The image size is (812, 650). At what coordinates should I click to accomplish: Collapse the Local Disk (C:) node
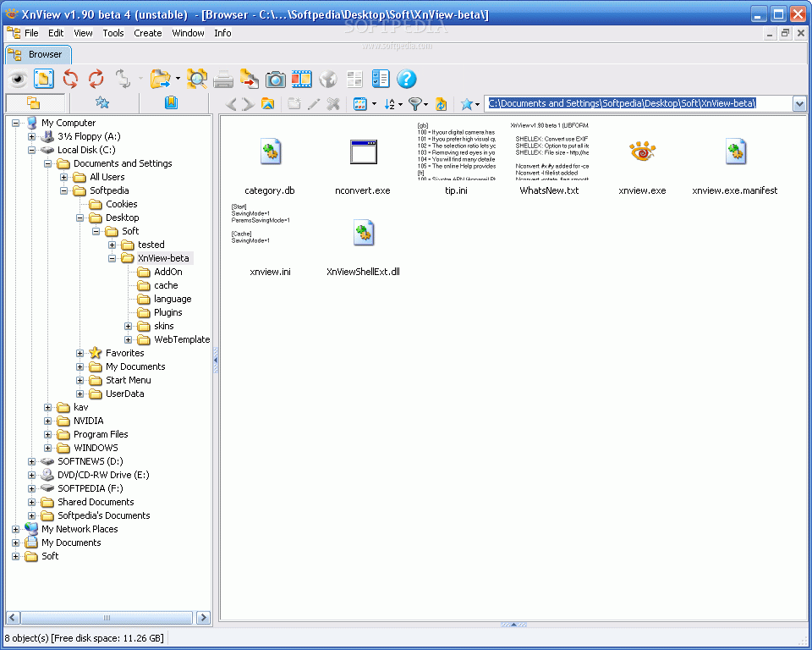tap(31, 150)
